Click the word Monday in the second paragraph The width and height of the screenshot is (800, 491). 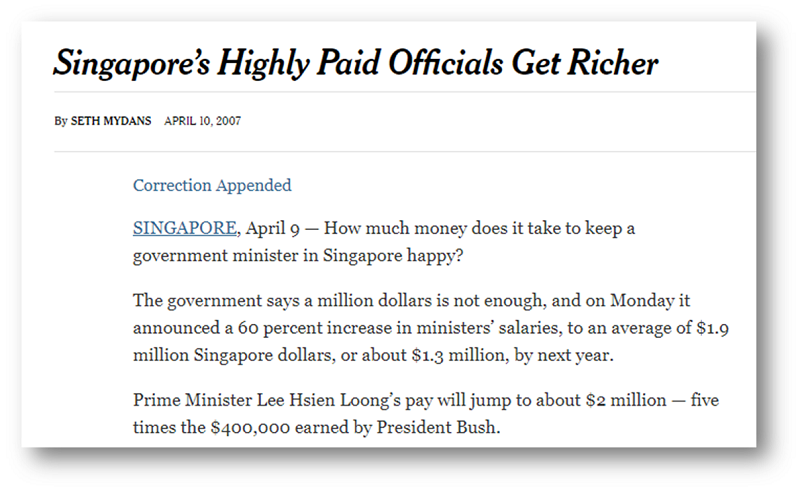[x=642, y=301]
